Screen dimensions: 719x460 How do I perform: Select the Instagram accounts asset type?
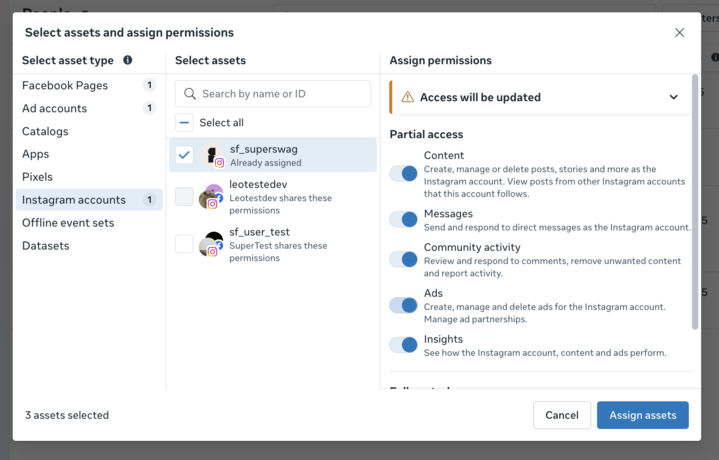coord(89,200)
